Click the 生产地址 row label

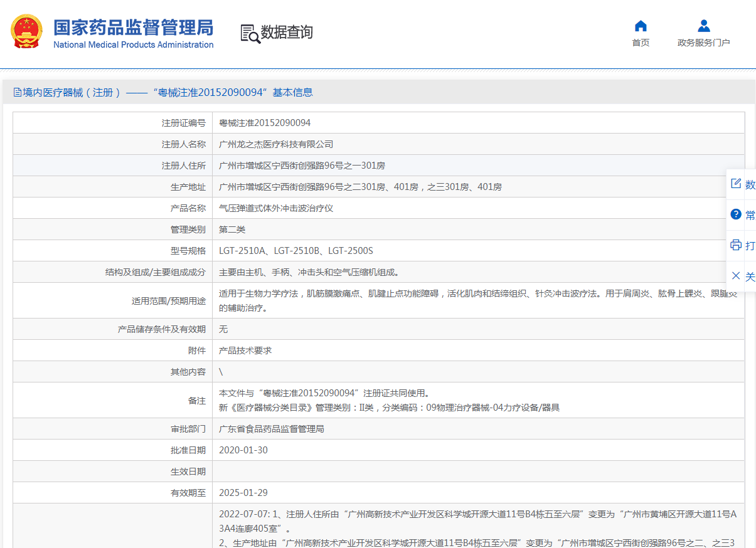[188, 187]
